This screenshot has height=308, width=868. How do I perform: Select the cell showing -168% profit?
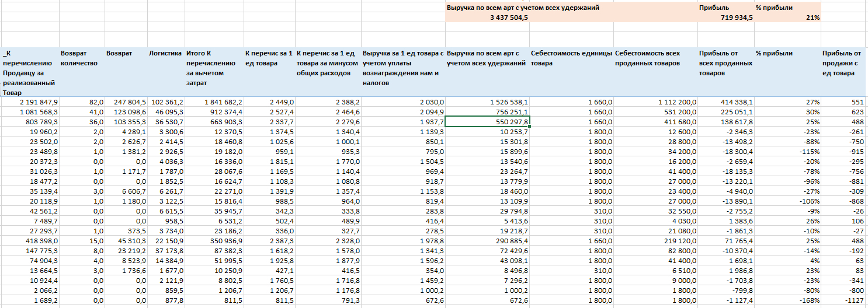coord(787,300)
